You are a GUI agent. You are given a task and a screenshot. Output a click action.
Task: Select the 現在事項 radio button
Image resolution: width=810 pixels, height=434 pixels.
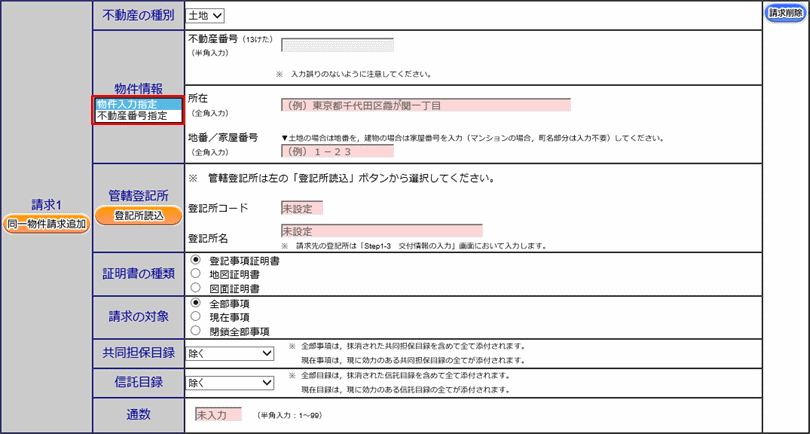pyautogui.click(x=195, y=316)
